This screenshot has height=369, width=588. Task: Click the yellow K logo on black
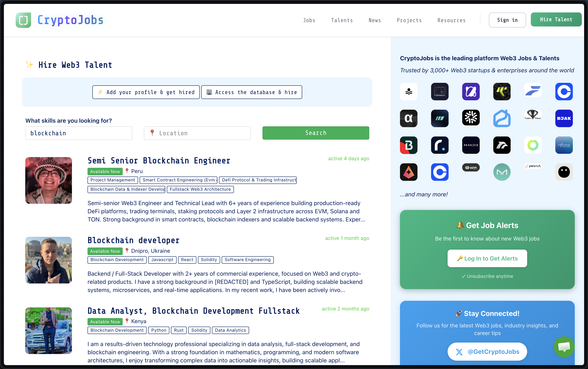pyautogui.click(x=502, y=92)
